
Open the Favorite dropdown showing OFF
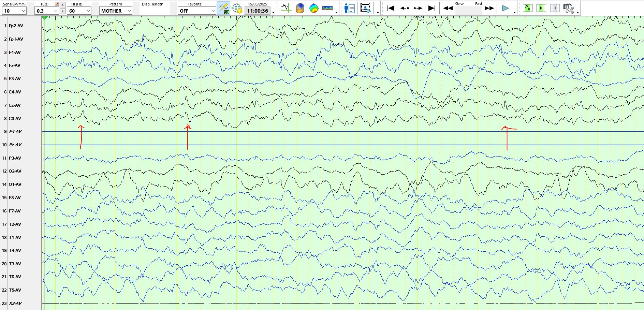pyautogui.click(x=197, y=11)
